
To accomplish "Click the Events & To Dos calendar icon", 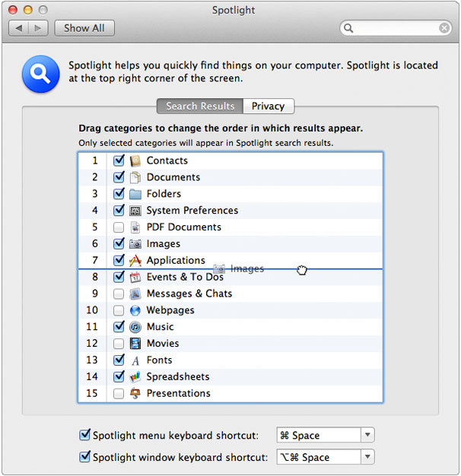I will (135, 278).
